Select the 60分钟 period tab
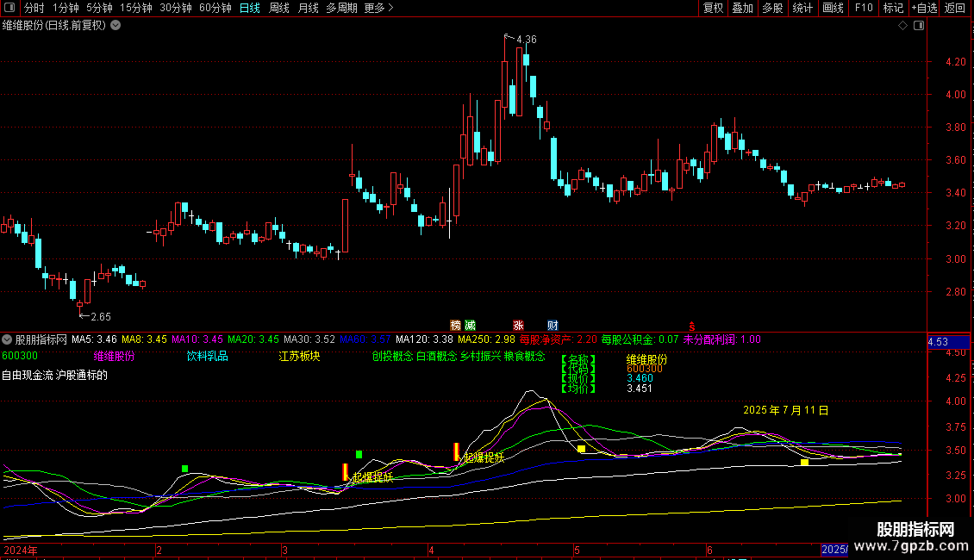 215,9
